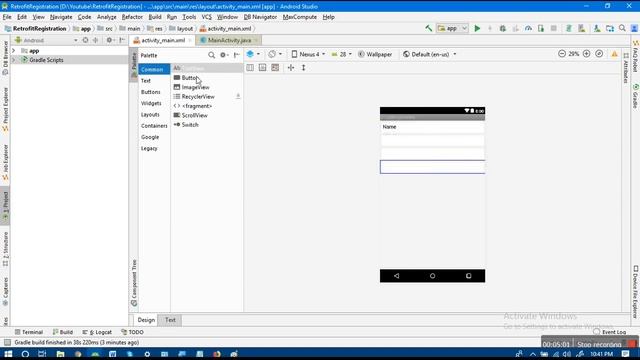Open the app run configuration dropdown
640x360 pixels.
[x=452, y=28]
